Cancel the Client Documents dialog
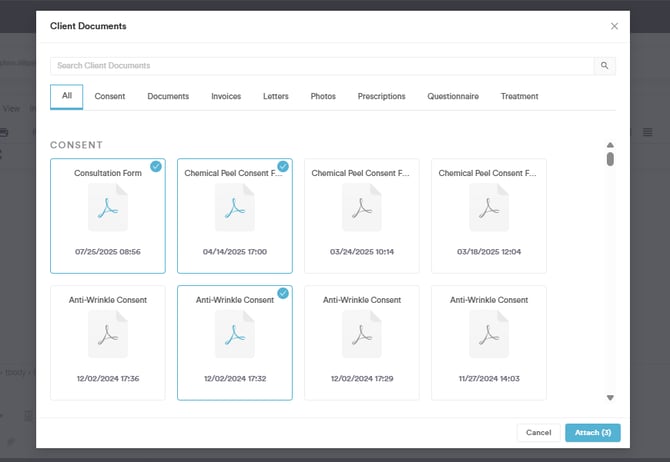 click(x=538, y=433)
